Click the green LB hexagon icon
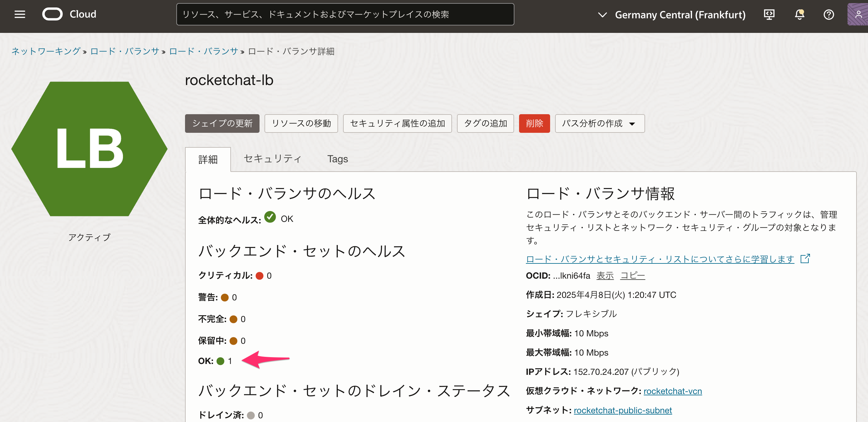Image resolution: width=868 pixels, height=422 pixels. click(89, 149)
